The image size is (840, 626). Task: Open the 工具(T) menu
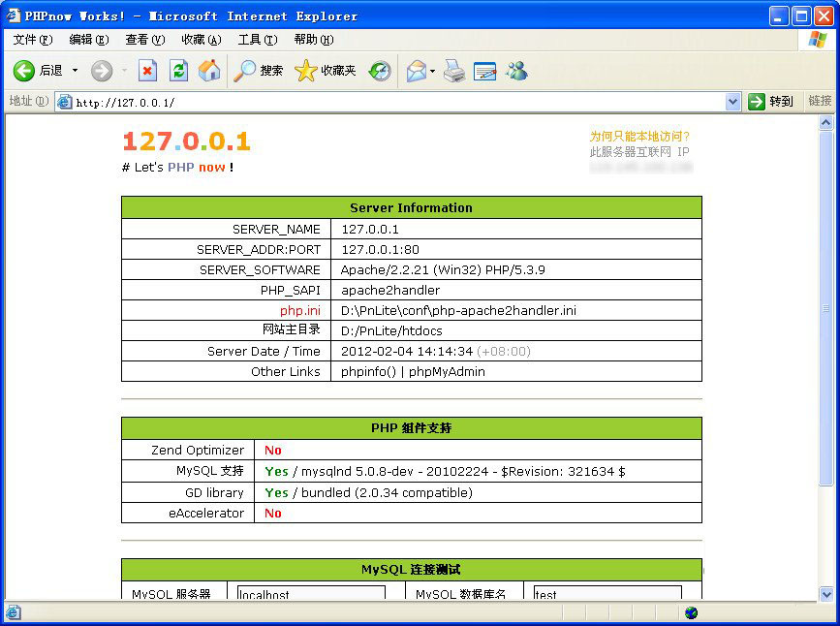coord(257,40)
